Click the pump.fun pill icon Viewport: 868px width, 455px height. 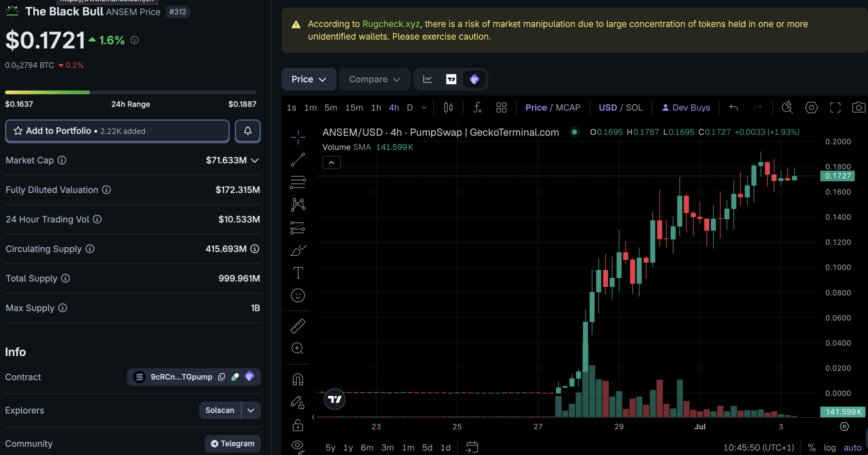235,377
